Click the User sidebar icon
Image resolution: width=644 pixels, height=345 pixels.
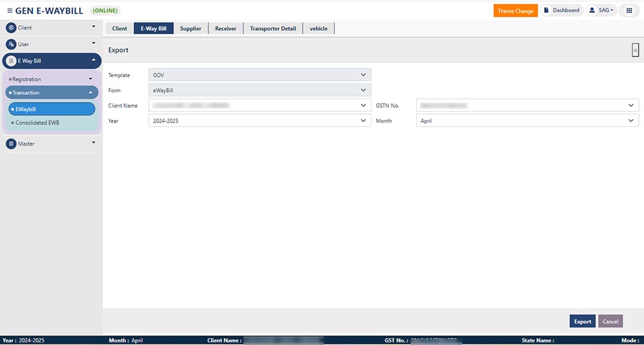pyautogui.click(x=11, y=44)
